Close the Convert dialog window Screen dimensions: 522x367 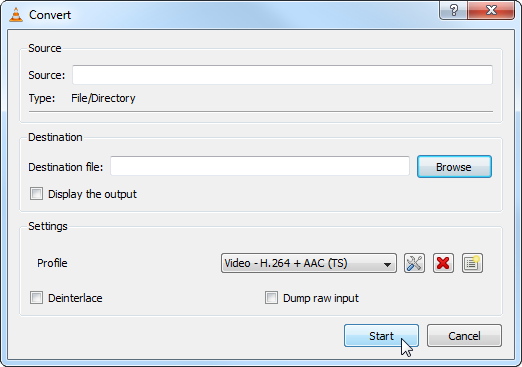[491, 10]
